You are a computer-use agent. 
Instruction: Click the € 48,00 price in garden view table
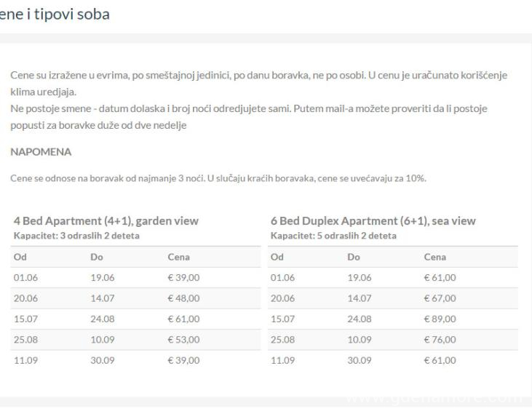pyautogui.click(x=183, y=298)
